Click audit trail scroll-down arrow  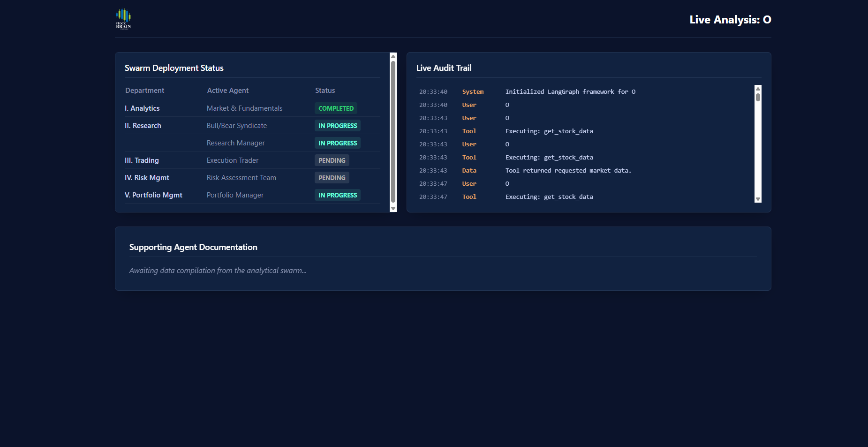point(758,199)
